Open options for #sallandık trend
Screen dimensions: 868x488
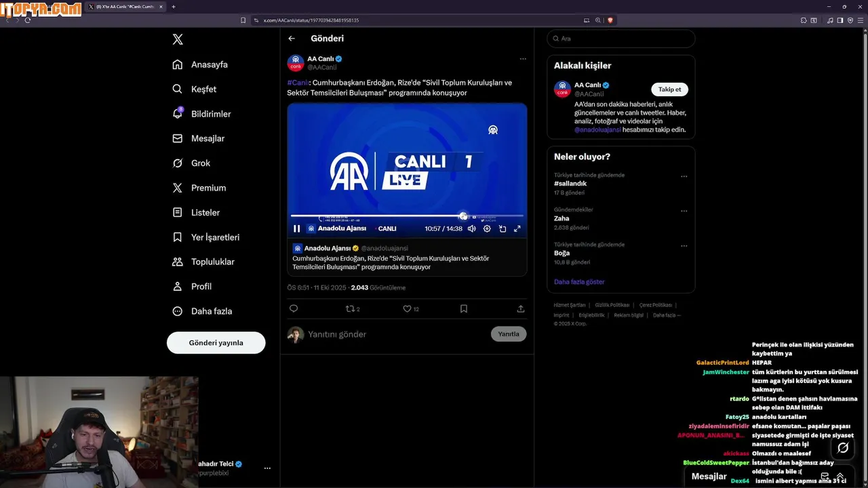tap(684, 176)
